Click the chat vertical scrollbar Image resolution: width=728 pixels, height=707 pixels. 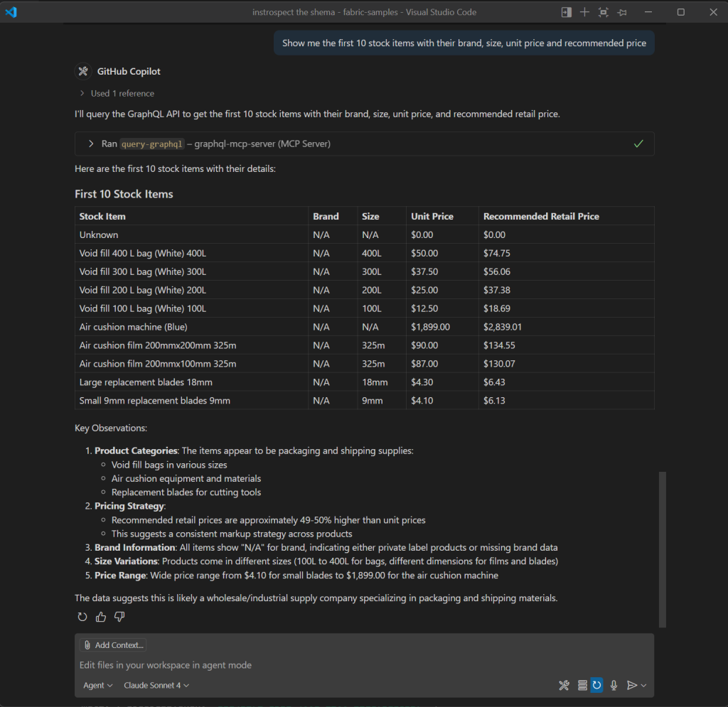click(663, 549)
